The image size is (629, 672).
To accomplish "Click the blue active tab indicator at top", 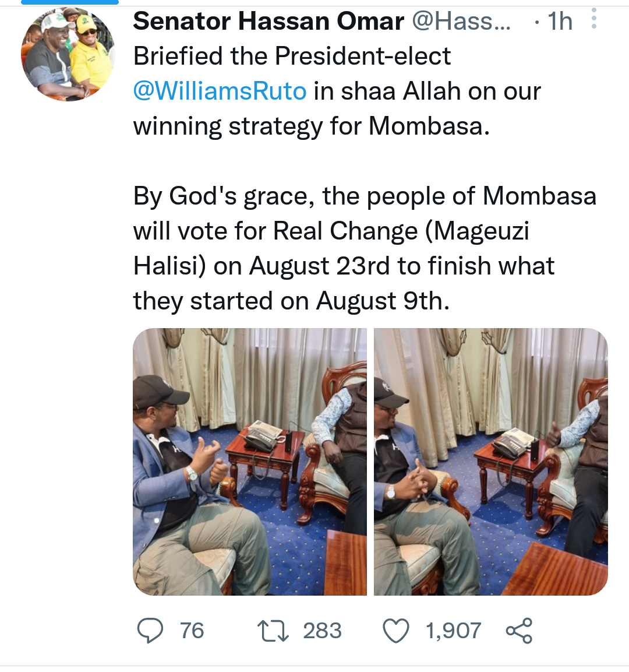I will click(70, 2).
